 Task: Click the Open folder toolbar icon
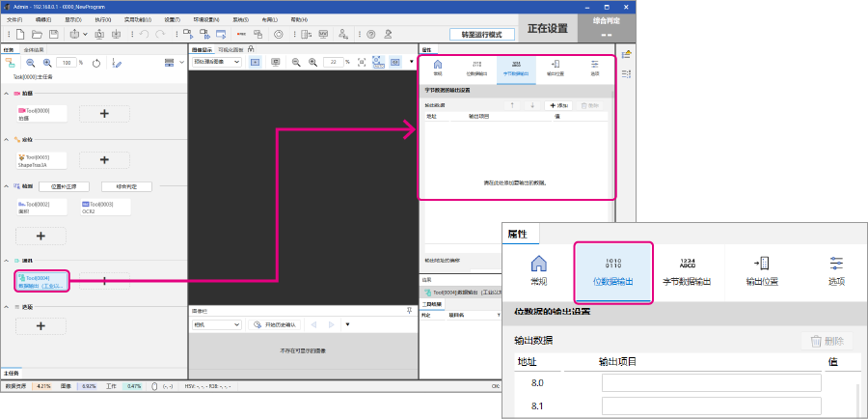(38, 35)
